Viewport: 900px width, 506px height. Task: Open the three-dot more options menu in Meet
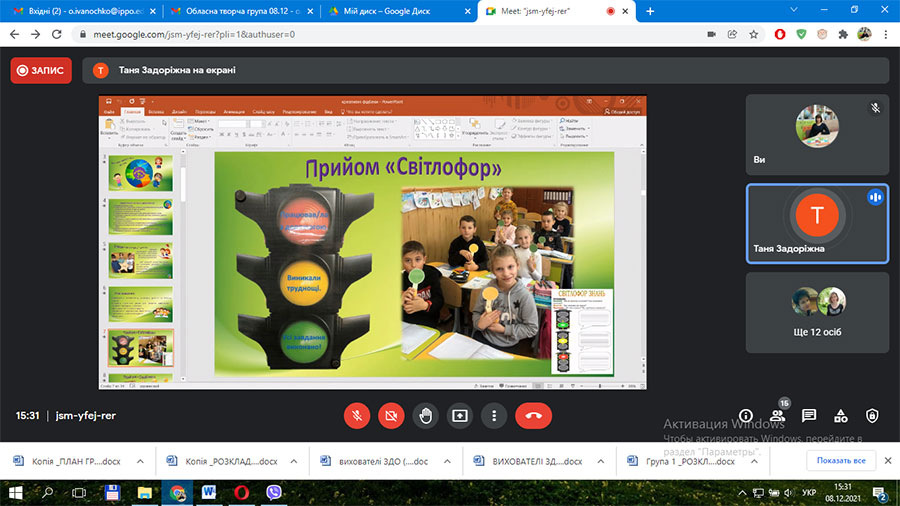point(494,415)
